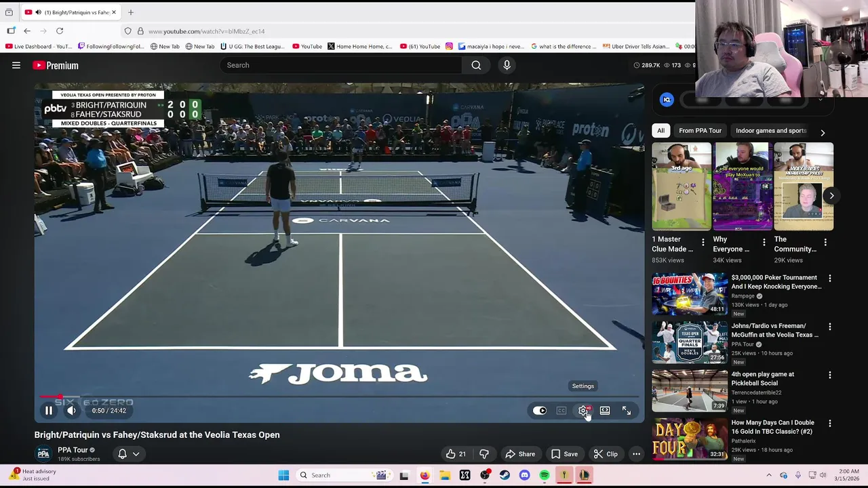Viewport: 868px width, 488px height.
Task: Close the Bright/Patriquin browser tab
Action: tap(114, 12)
